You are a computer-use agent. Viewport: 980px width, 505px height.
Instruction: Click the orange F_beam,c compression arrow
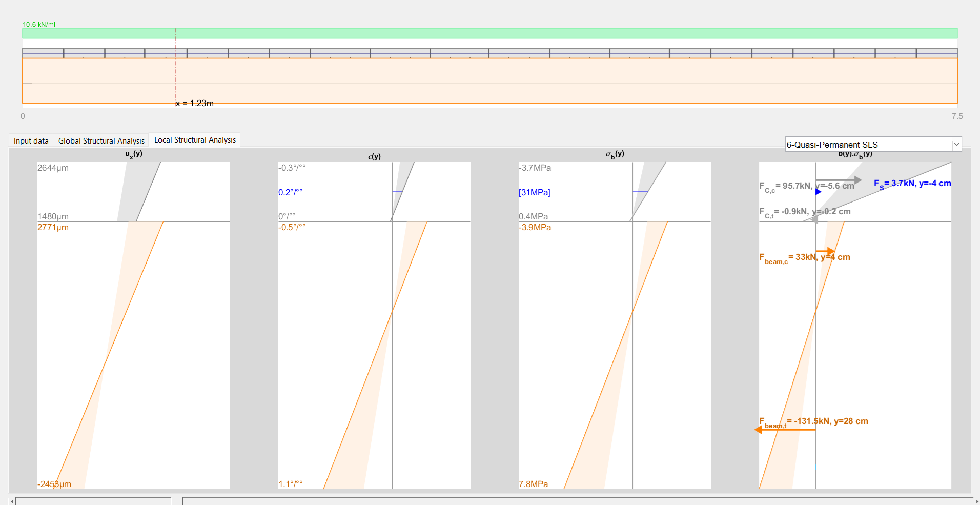tap(825, 251)
